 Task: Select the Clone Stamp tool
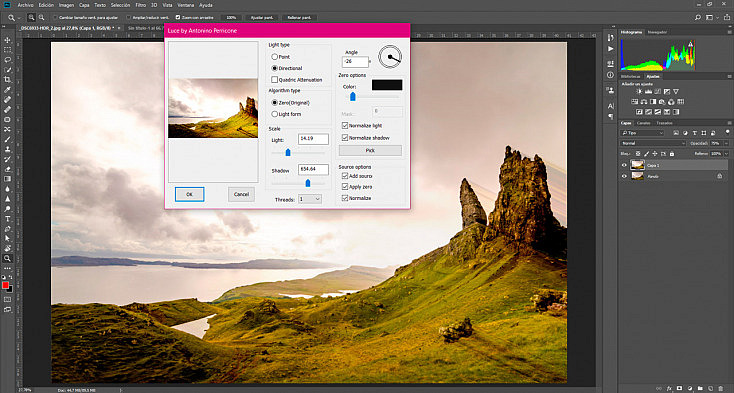pyautogui.click(x=7, y=149)
